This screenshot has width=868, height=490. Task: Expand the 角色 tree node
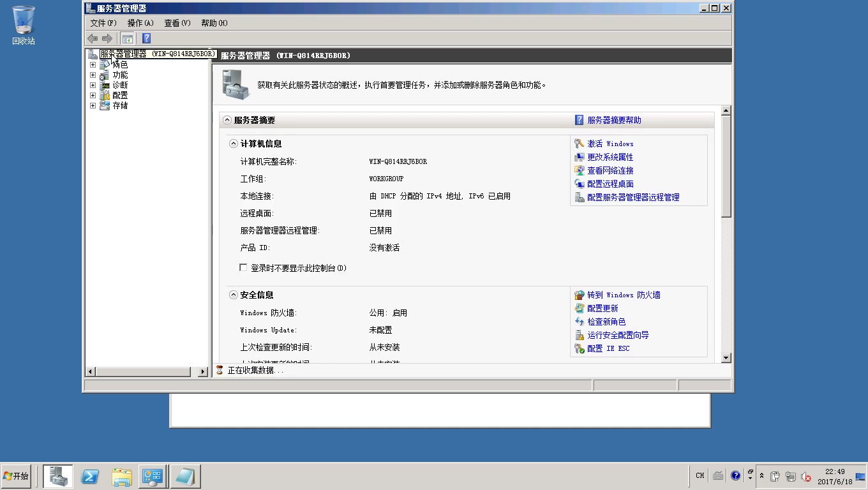pyautogui.click(x=93, y=64)
